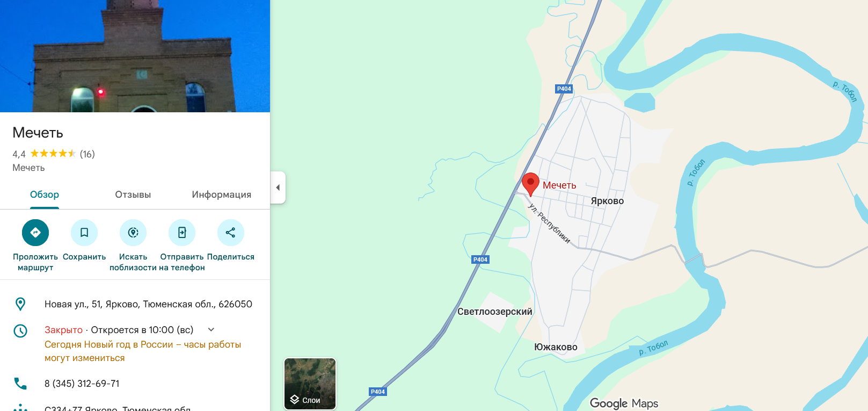Collapse the side panel with the arrow

click(278, 188)
